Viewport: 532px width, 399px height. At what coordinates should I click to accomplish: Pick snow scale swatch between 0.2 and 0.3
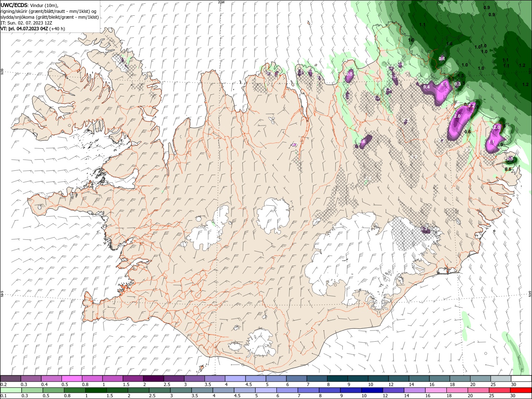10,379
